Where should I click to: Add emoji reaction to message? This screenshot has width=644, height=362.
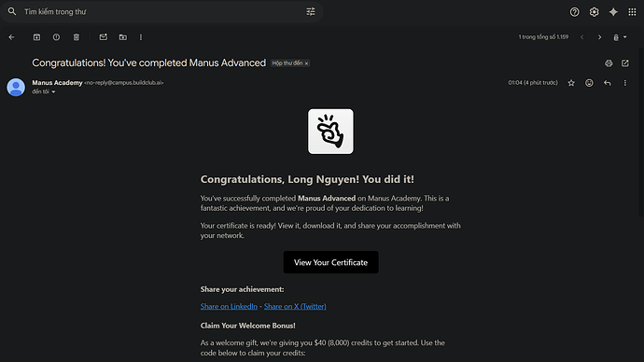[589, 83]
